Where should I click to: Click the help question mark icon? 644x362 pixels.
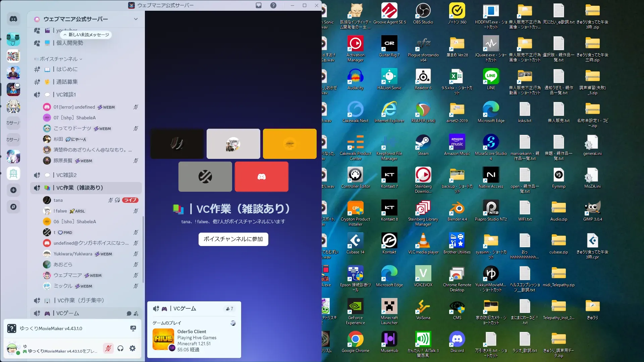[x=273, y=5]
